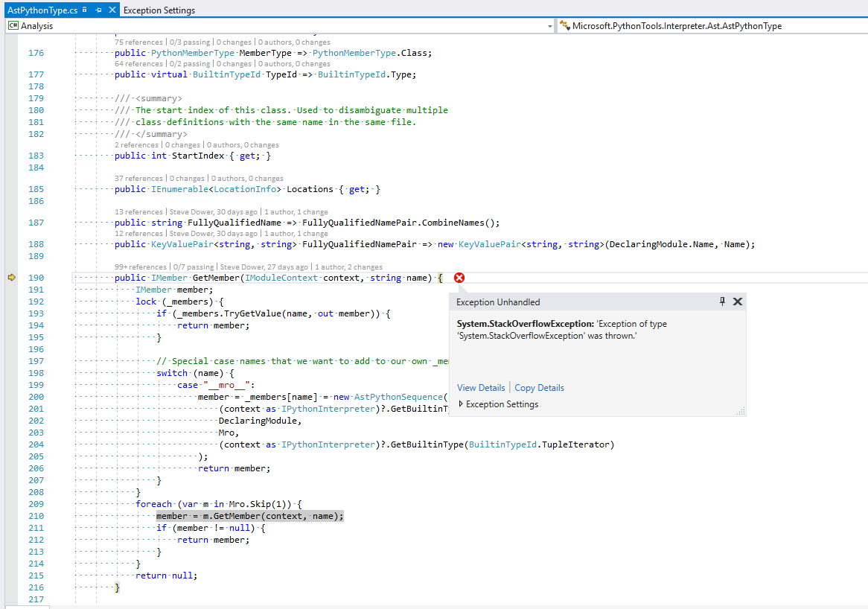Click the StartIndex property name
The height and width of the screenshot is (609, 868).
tap(197, 156)
